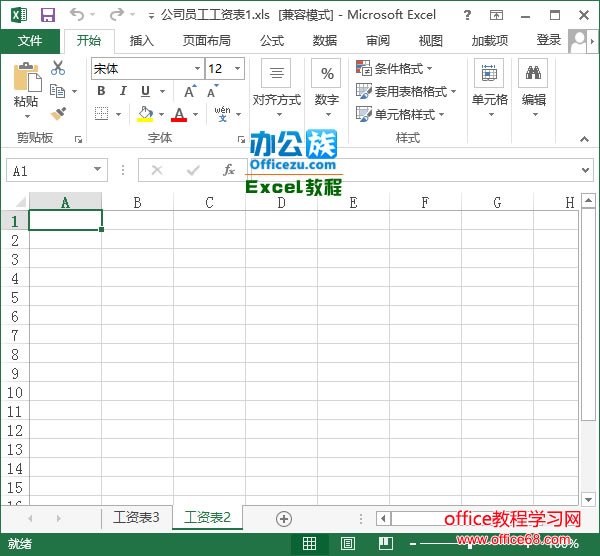Click the Save icon in quick access toolbar
This screenshot has width=600, height=556.
point(48,15)
